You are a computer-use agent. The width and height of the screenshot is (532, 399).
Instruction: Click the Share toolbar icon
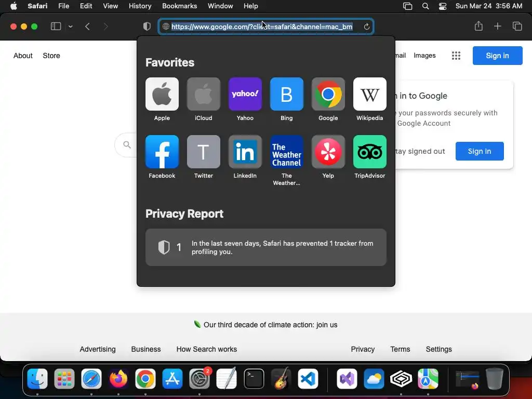point(478,26)
